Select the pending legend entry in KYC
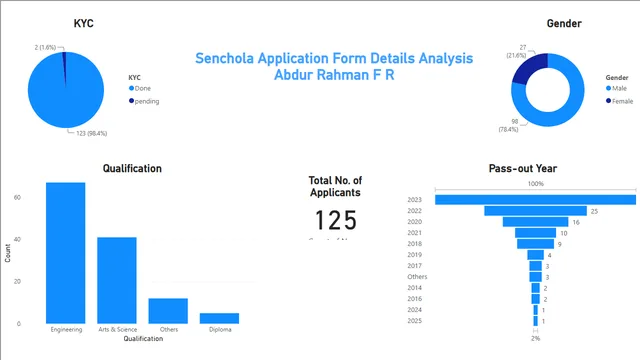Screen dimensions: 640x360 tap(144, 101)
